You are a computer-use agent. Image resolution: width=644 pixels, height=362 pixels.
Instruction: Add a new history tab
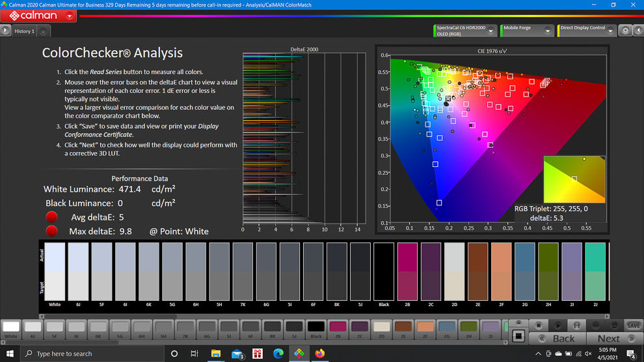coord(43,31)
